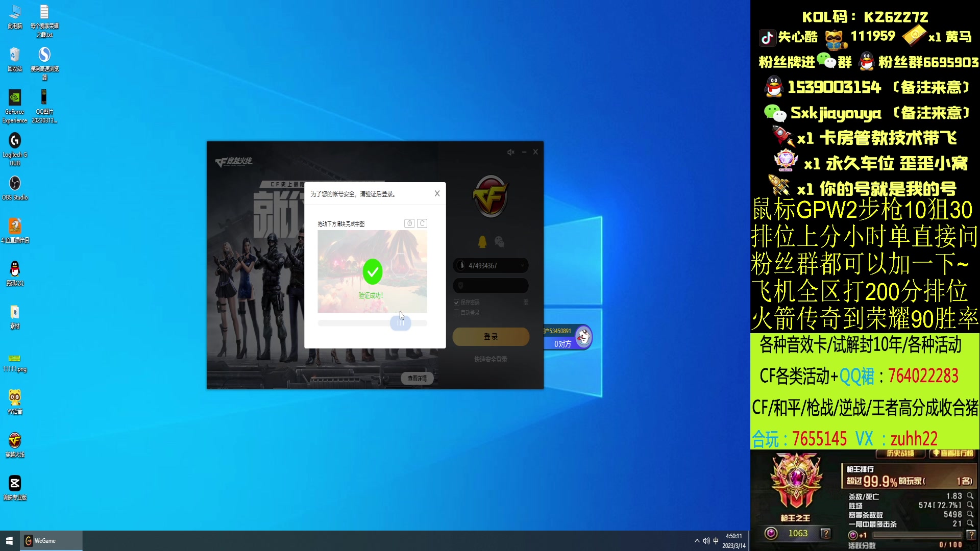980x551 pixels.
Task: Expand hidden system tray icons chevron
Action: pyautogui.click(x=697, y=541)
